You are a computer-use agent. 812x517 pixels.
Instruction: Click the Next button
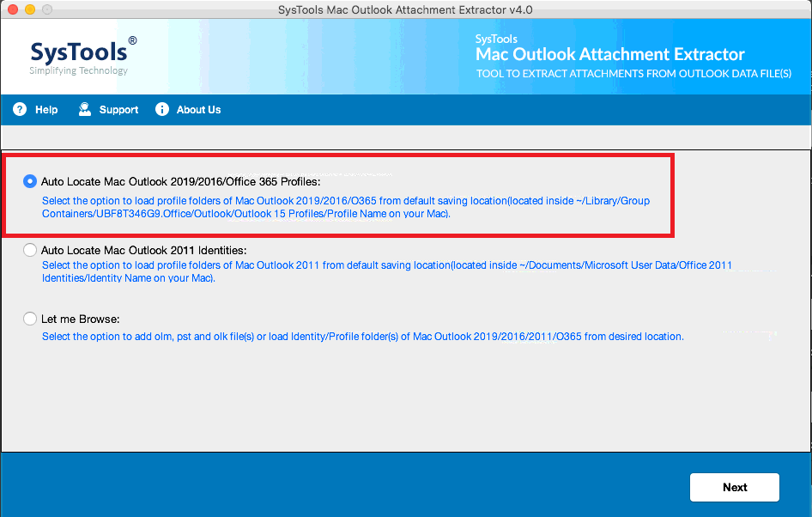(x=735, y=487)
